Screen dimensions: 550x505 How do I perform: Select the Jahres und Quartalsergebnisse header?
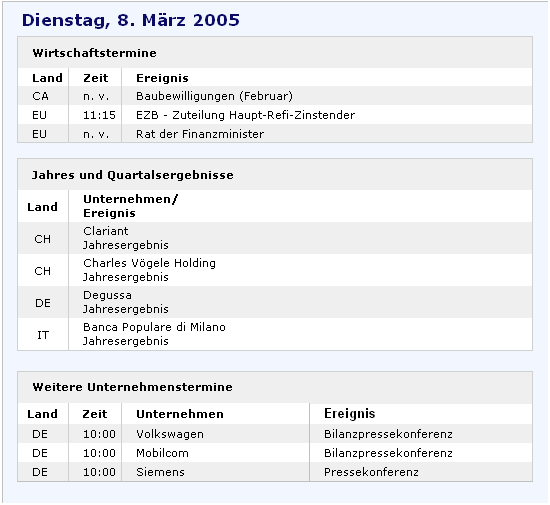(133, 175)
